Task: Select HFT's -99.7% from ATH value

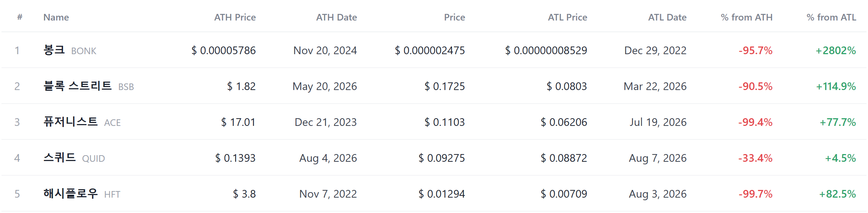Action: 755,194
